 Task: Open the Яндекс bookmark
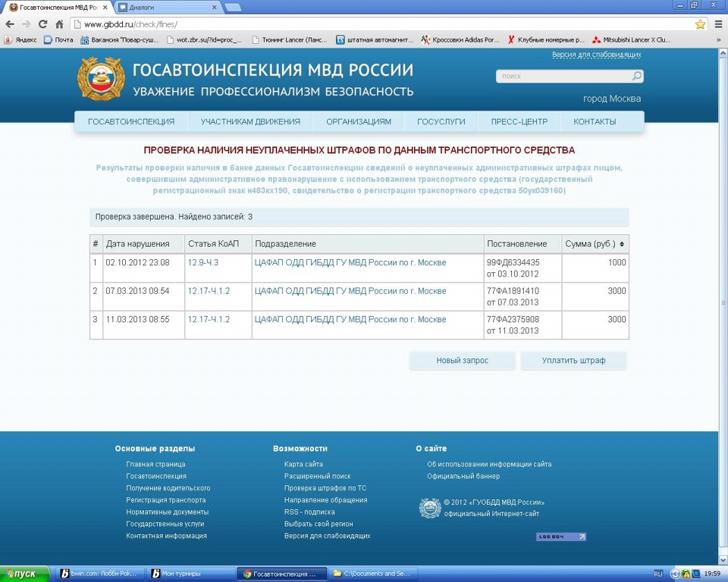tap(20, 40)
